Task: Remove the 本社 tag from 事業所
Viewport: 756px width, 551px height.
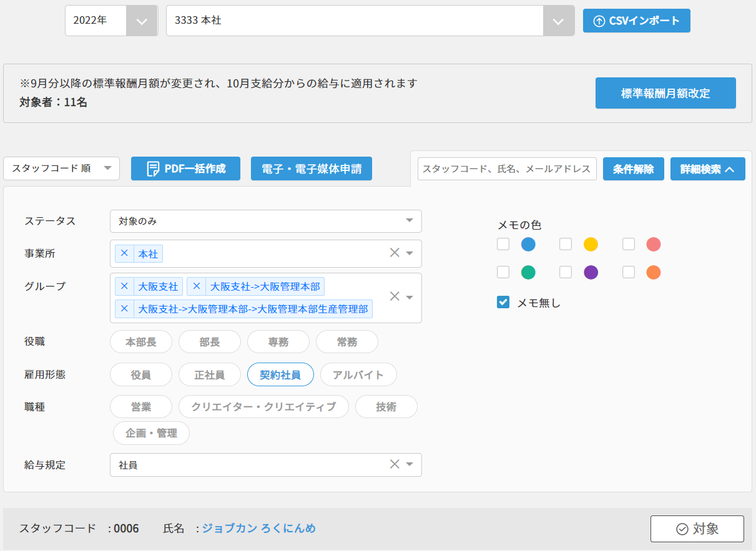Action: (x=124, y=253)
